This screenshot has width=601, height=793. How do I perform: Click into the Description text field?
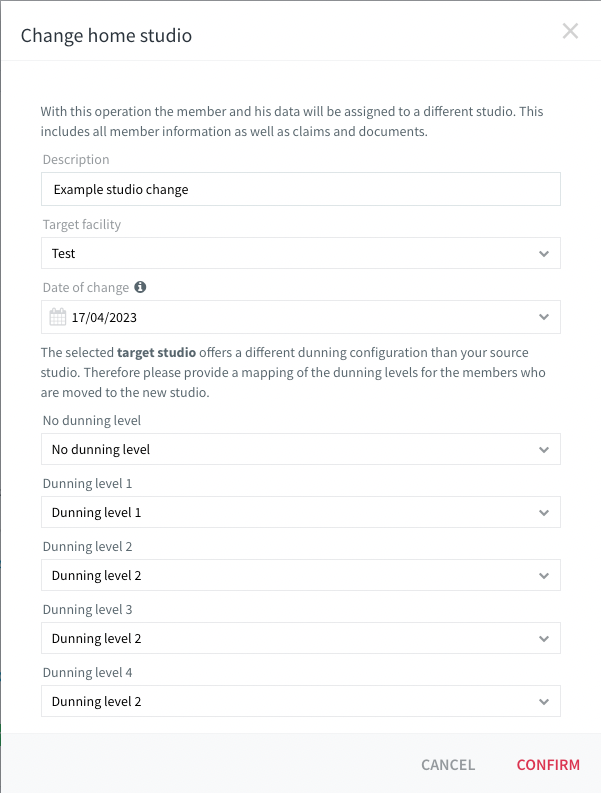click(x=300, y=189)
